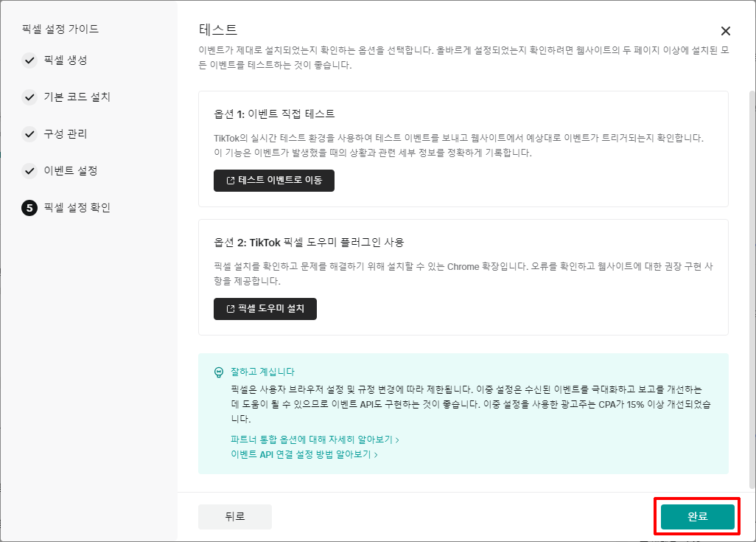Click the checkmark icon beside 기본 코드 설치
The height and width of the screenshot is (542, 756).
tap(29, 97)
